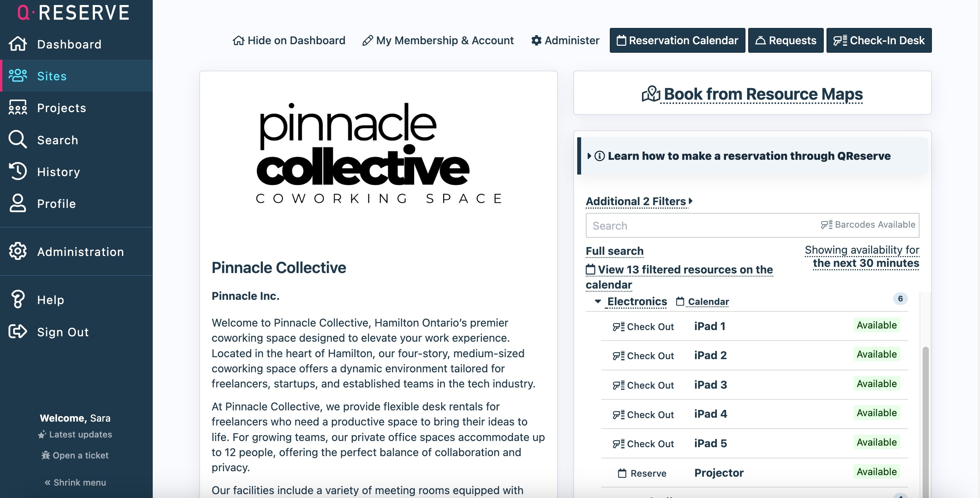This screenshot has height=498, width=980.
Task: Click Check Out for iPad 3
Action: 644,385
